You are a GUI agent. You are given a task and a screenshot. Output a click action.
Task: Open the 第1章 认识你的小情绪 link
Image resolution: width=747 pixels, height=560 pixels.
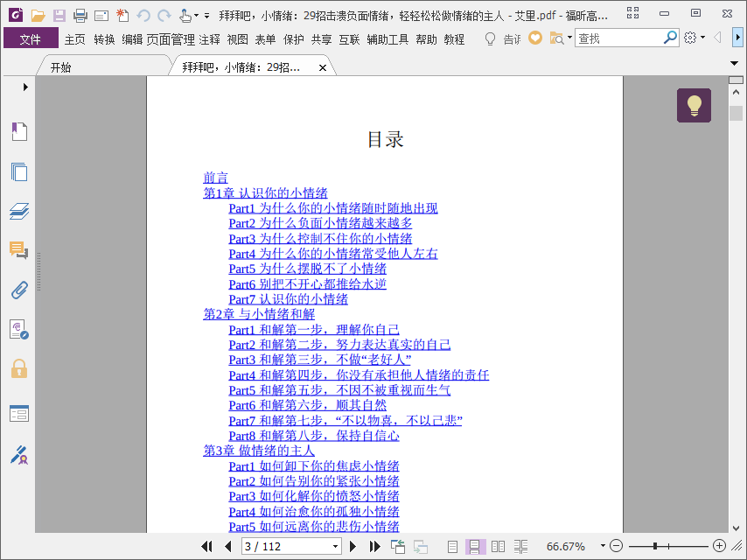pyautogui.click(x=265, y=193)
